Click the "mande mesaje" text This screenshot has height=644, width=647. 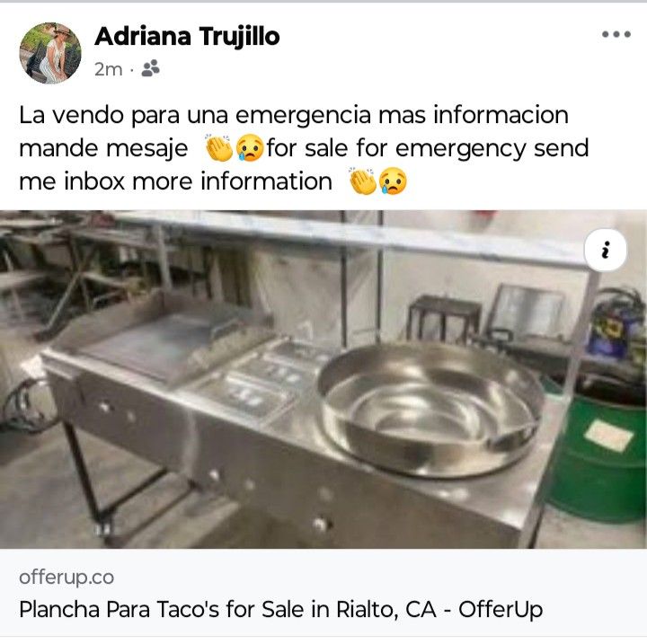(103, 148)
